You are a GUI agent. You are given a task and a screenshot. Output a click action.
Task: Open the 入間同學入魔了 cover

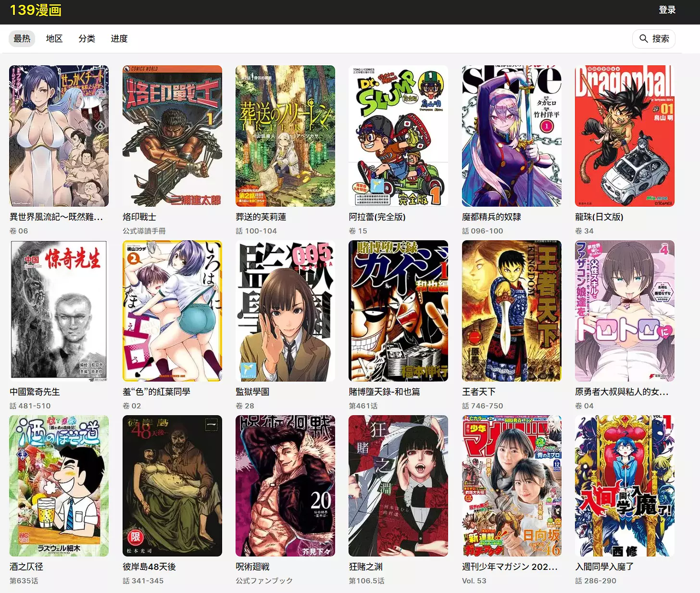(625, 486)
